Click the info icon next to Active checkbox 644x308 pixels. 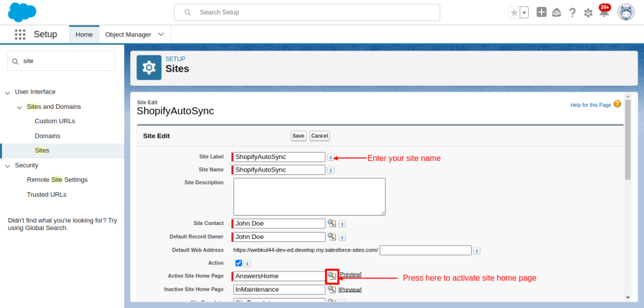pos(247,263)
